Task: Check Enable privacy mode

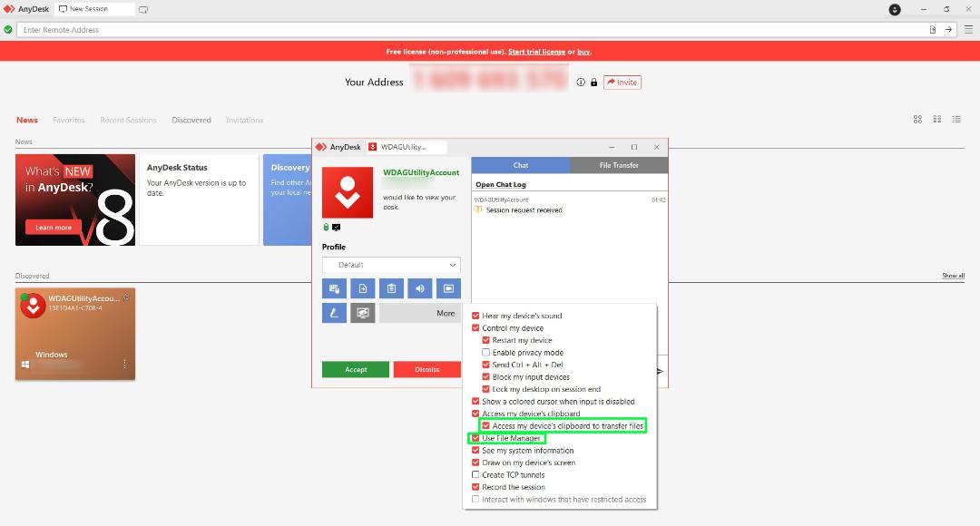Action: (x=485, y=353)
